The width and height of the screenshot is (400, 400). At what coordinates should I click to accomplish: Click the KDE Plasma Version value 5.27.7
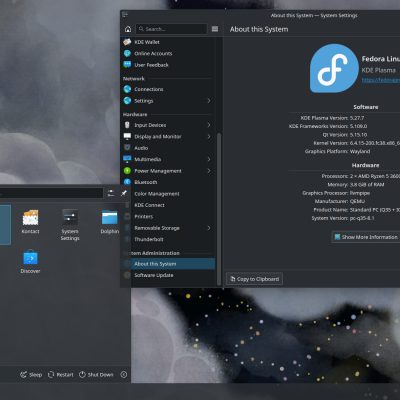point(357,118)
